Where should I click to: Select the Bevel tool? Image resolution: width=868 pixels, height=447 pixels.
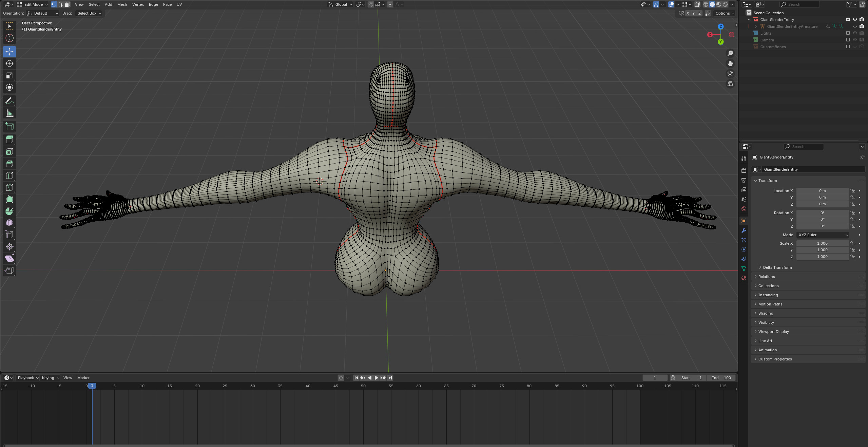tap(9, 164)
